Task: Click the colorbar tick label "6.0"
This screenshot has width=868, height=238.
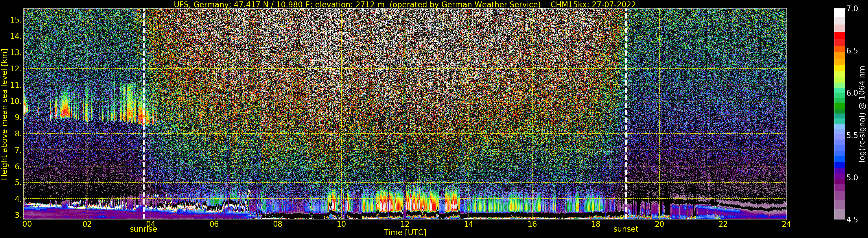Action: (852, 93)
